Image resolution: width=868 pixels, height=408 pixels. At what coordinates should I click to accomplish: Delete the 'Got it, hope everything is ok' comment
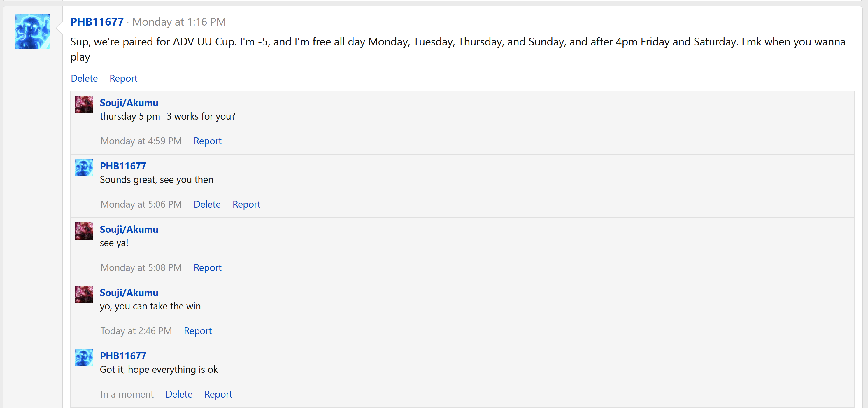coord(179,395)
